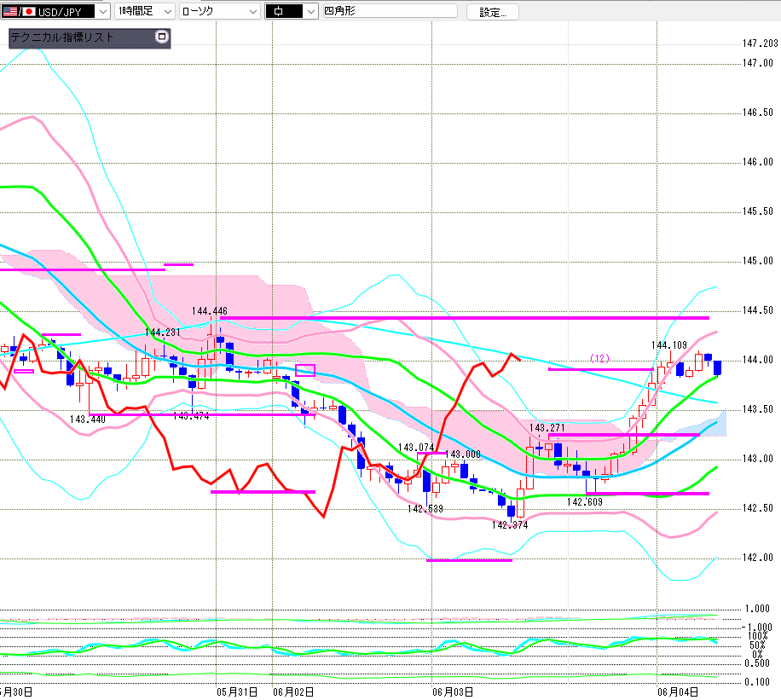The image size is (781, 700).
Task: Click the 143.074 price label
Action: click(416, 448)
